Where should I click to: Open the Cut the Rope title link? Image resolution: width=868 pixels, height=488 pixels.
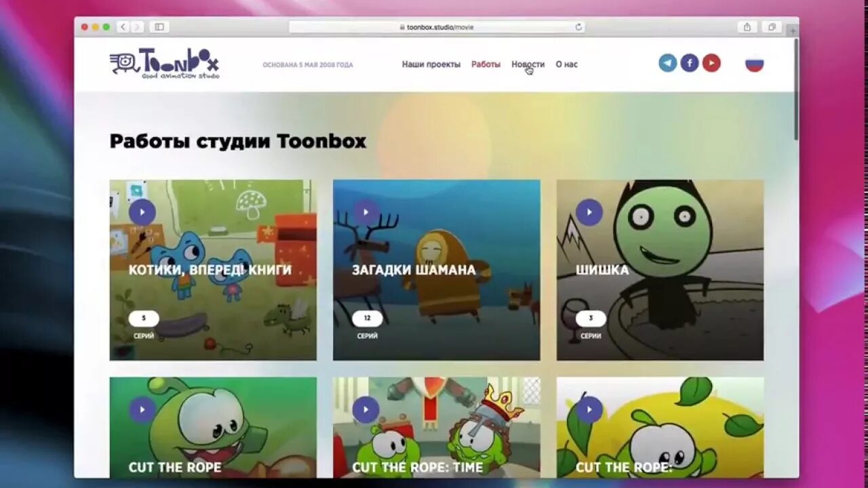tap(175, 467)
